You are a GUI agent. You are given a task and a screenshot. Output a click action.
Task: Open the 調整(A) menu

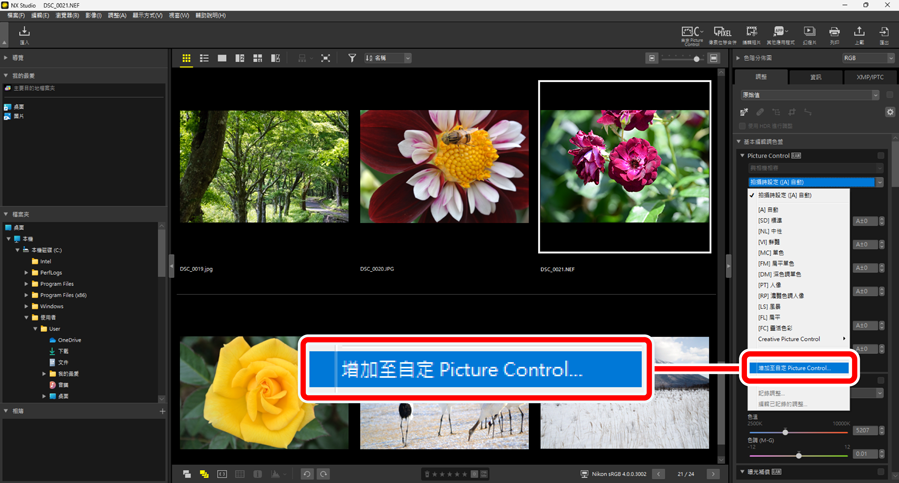(x=117, y=16)
